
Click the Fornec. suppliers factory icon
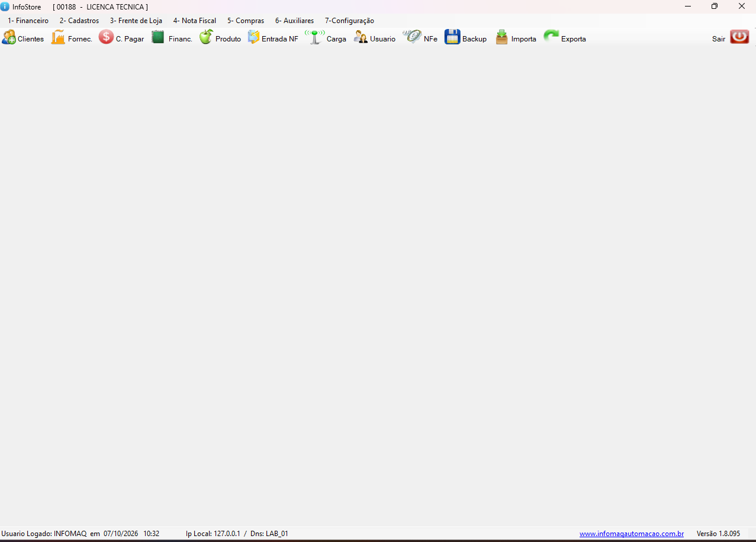(x=58, y=37)
